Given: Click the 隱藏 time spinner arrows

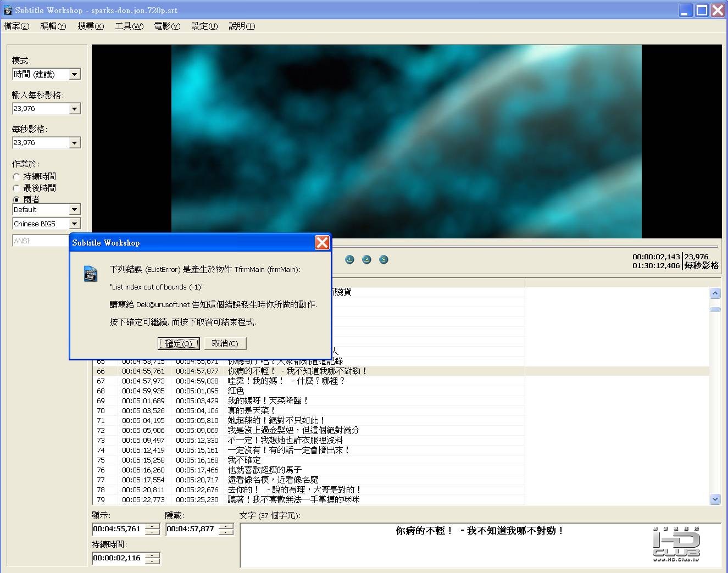Looking at the screenshot, I should click(x=226, y=529).
